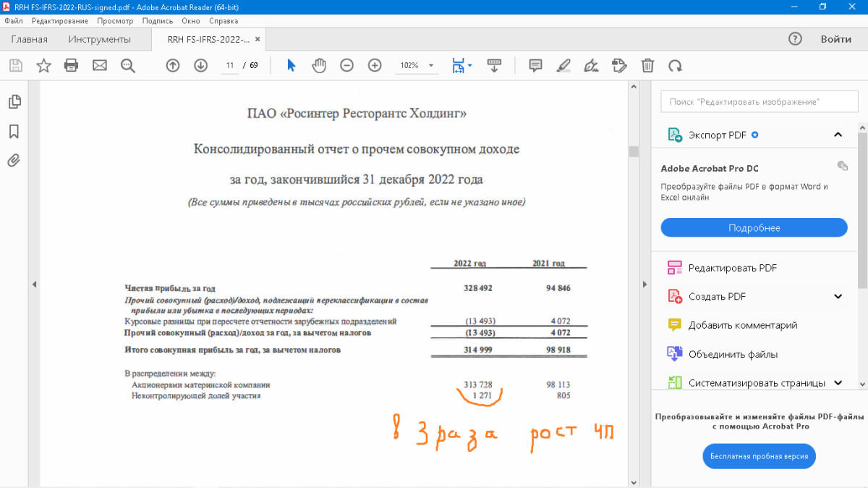Expand Систематизировать страницы options
The width and height of the screenshot is (868, 488).
[838, 383]
